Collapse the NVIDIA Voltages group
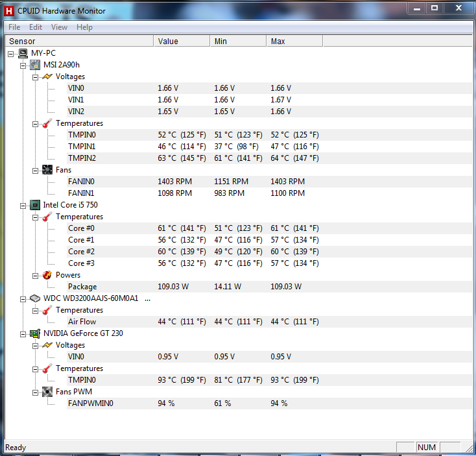This screenshot has height=456, width=476. 35,346
